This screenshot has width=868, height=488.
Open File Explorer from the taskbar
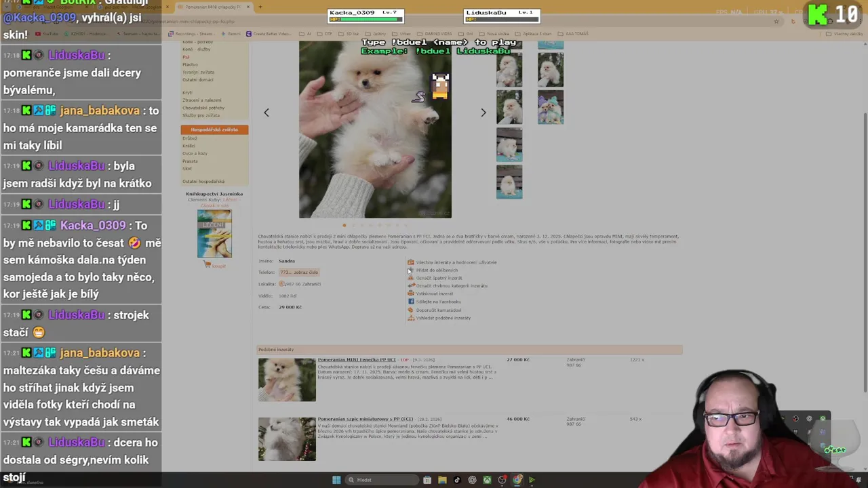click(442, 480)
